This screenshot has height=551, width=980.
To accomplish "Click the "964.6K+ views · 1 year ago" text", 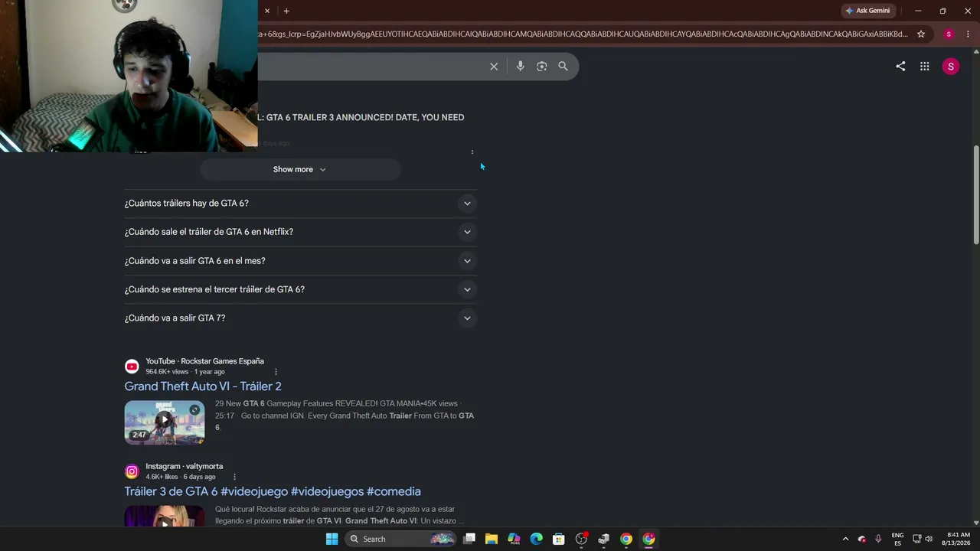I will coord(185,372).
